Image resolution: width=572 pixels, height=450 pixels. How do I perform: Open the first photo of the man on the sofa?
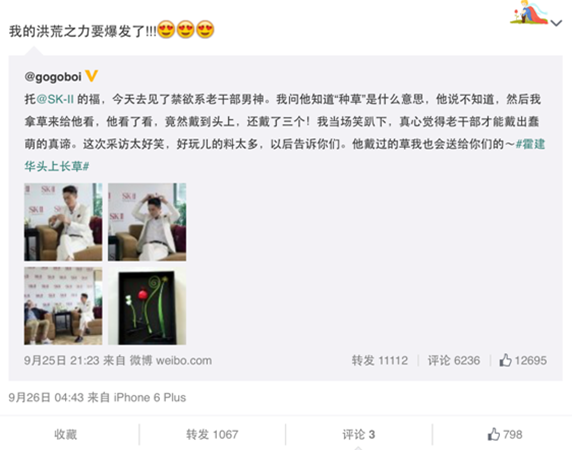pos(63,222)
